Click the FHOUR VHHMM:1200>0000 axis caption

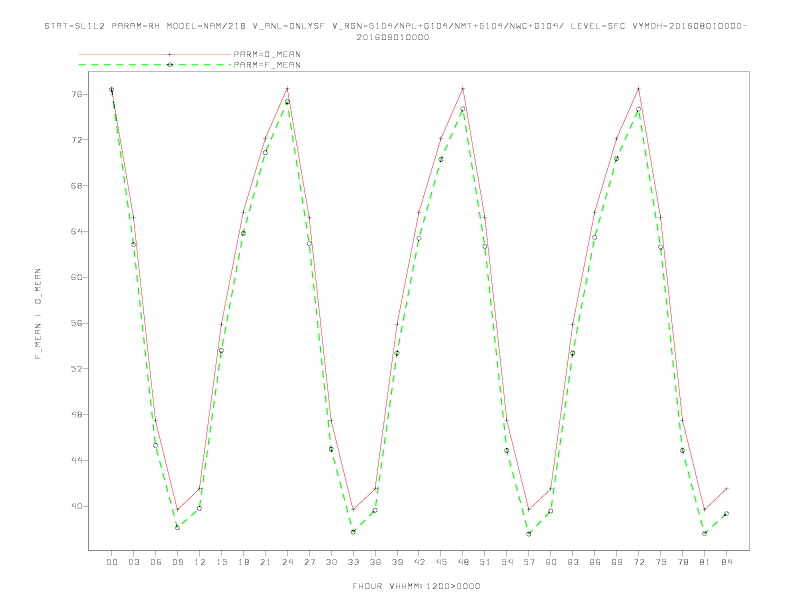click(416, 586)
